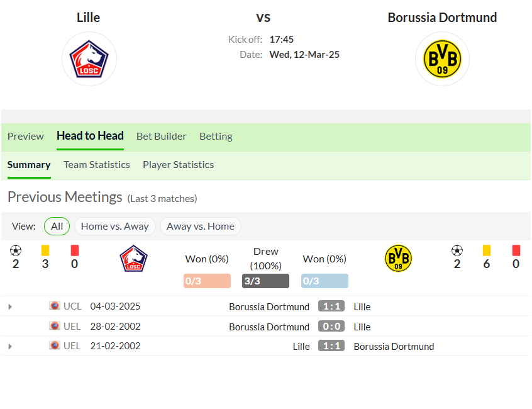The image size is (532, 409).
Task: Click Lille's goals football icon
Action: (x=16, y=250)
